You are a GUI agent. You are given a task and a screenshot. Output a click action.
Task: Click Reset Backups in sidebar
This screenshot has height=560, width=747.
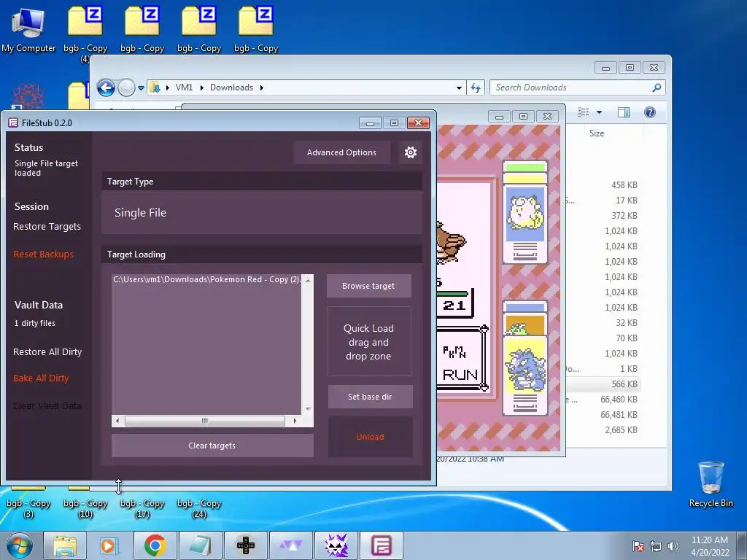[43, 254]
